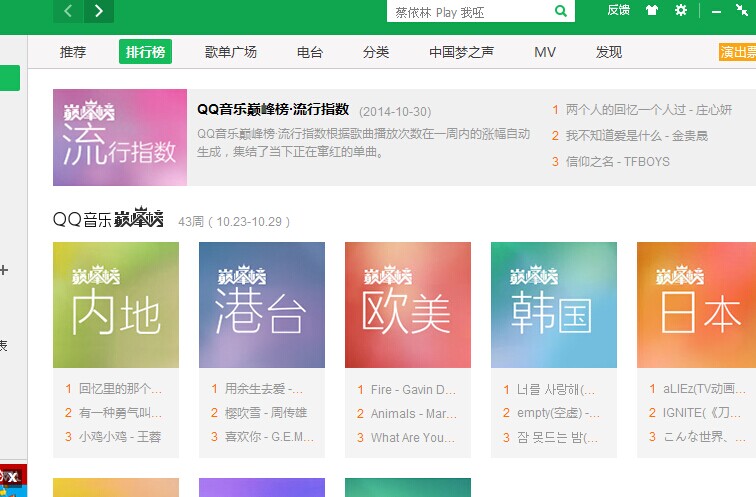Open the 港台 chart cover

click(x=262, y=305)
